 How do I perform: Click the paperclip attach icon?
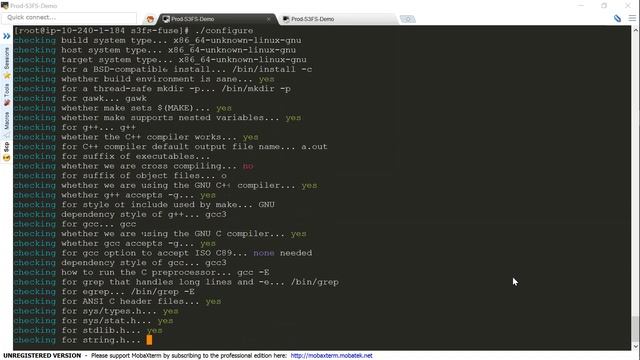(x=617, y=18)
